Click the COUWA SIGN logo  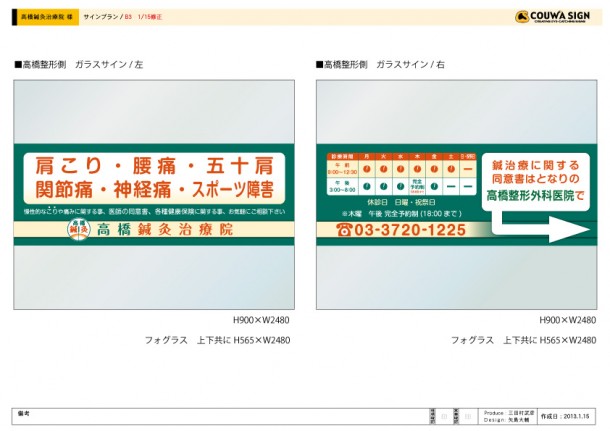tap(552, 17)
